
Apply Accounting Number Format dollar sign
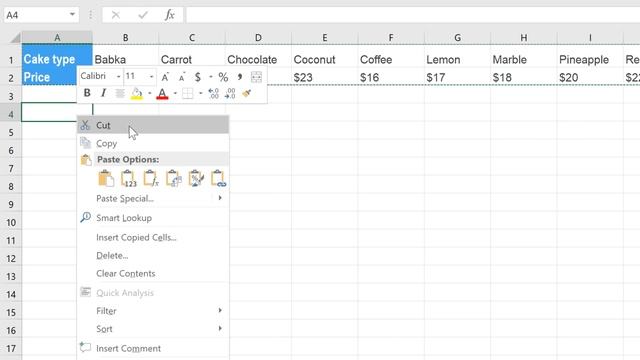[x=198, y=77]
